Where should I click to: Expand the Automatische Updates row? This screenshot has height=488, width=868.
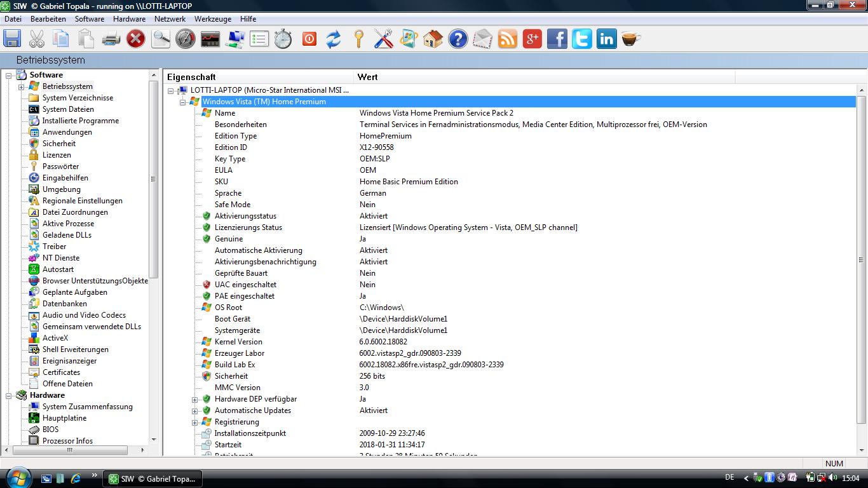click(195, 410)
